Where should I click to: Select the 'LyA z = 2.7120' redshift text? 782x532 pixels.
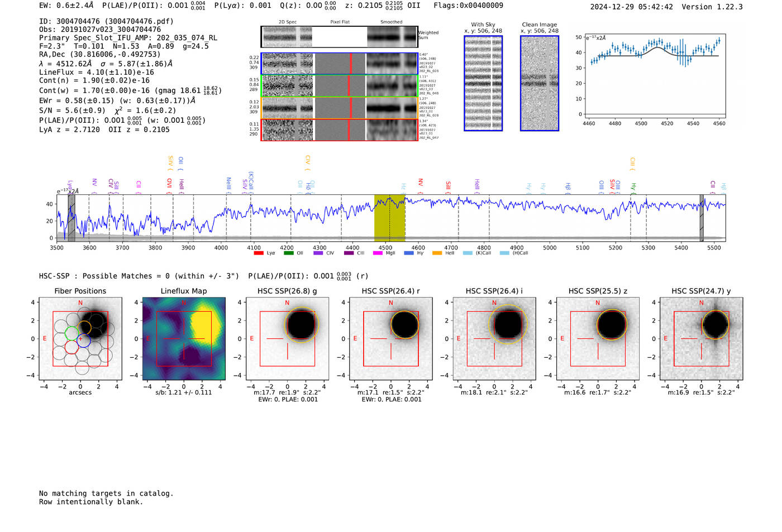(x=69, y=130)
